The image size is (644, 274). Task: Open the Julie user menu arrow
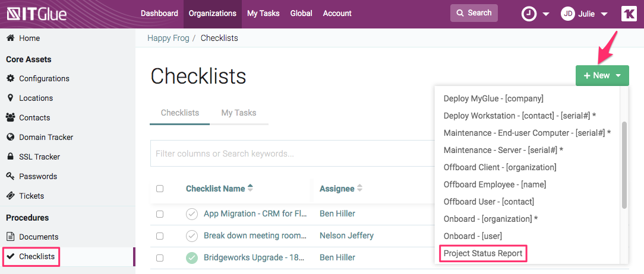tap(604, 14)
